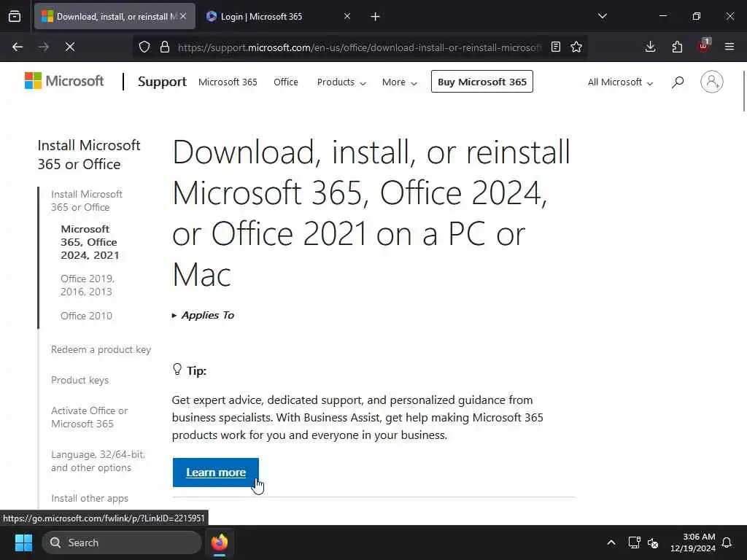Click Buy Microsoft 365 button
Image resolution: width=747 pixels, height=560 pixels.
[482, 82]
